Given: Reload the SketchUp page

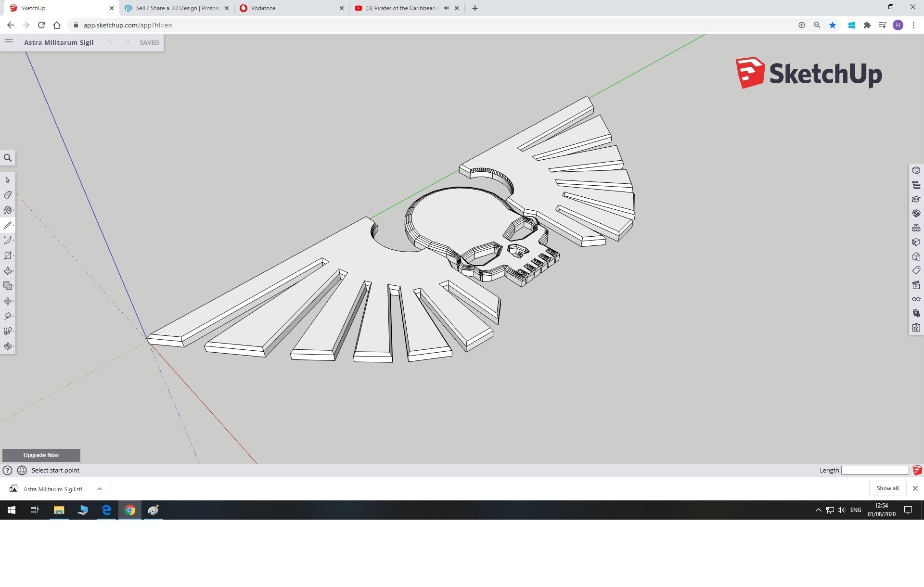Looking at the screenshot, I should [x=41, y=25].
